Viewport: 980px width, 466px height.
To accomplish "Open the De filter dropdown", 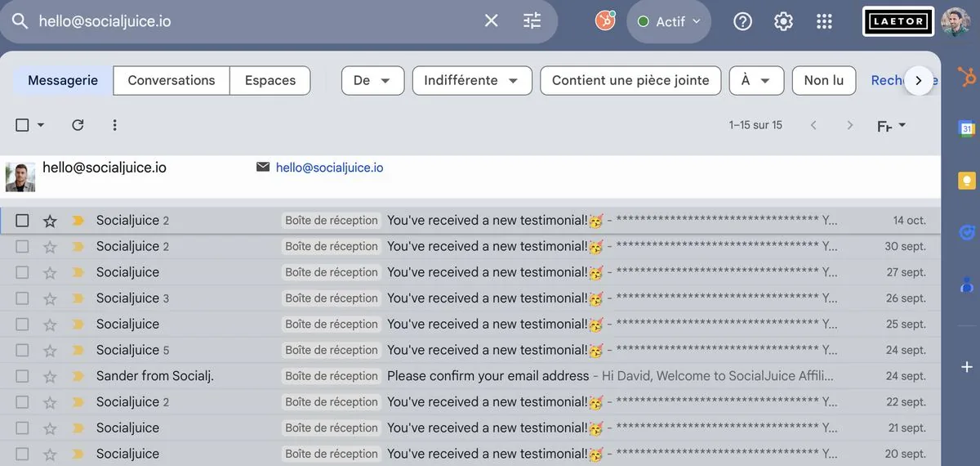I will (372, 80).
